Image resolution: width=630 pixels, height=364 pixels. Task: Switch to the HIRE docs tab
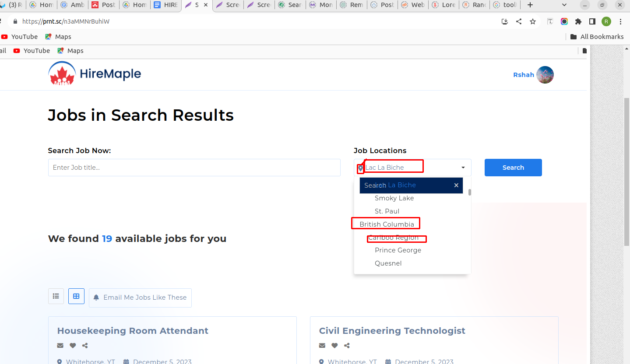tap(165, 5)
